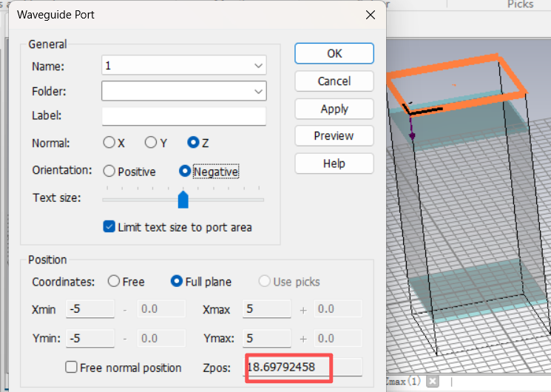Screen dimensions: 551x392
Task: Apply the waveguide port settings
Action: point(334,109)
